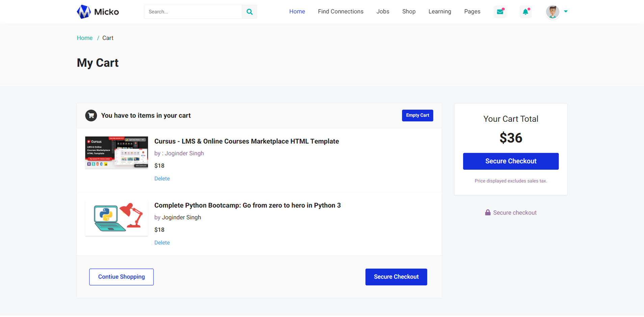Expand the profile dropdown arrow
This screenshot has width=644, height=317.
566,11
